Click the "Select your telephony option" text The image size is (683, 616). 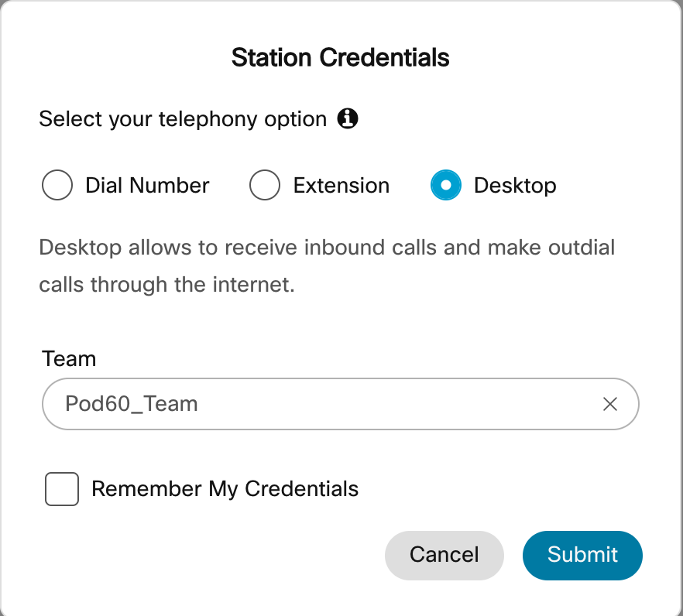click(183, 119)
